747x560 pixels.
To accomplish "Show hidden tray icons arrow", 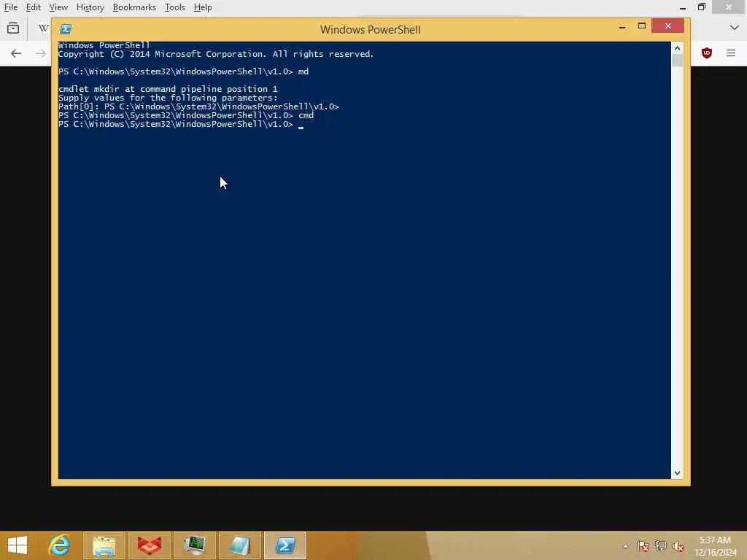I will 625,545.
